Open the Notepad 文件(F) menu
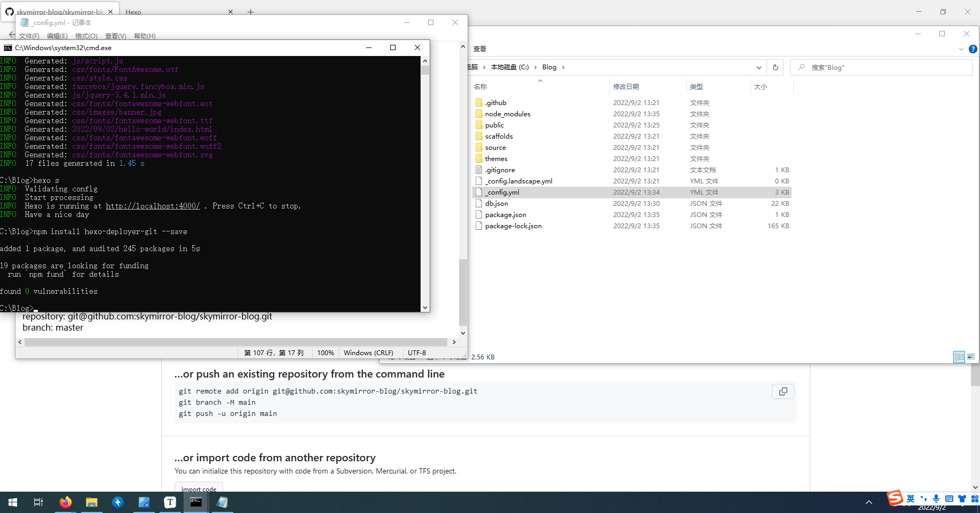The width and height of the screenshot is (980, 513). pyautogui.click(x=29, y=36)
